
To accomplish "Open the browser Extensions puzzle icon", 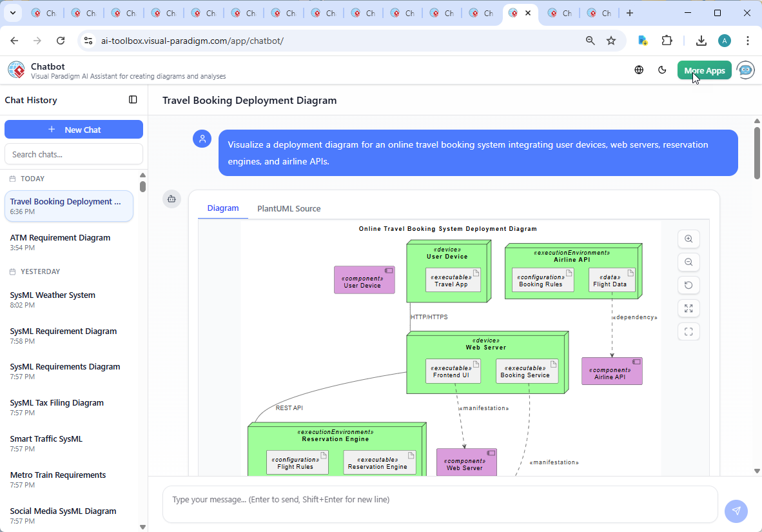I will [667, 41].
